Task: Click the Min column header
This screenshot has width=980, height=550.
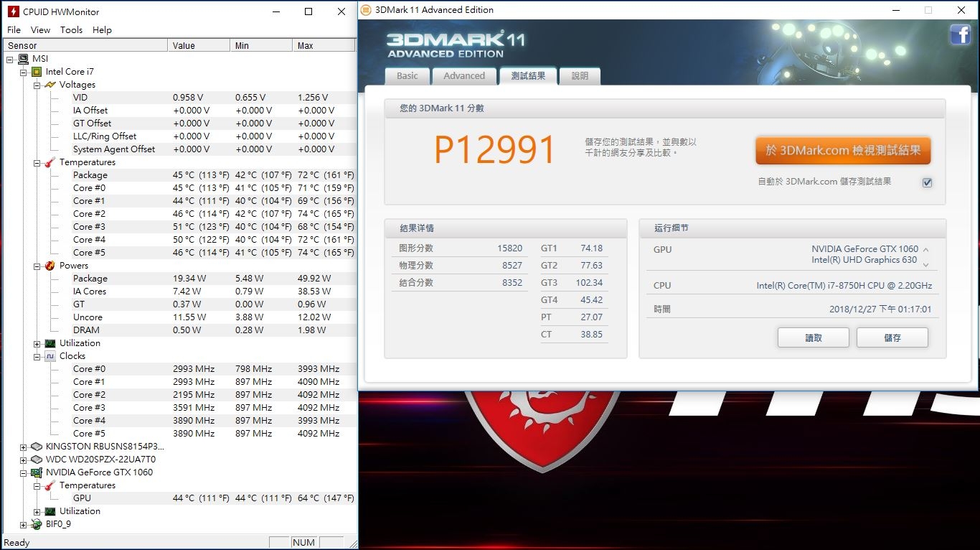Action: coord(263,45)
